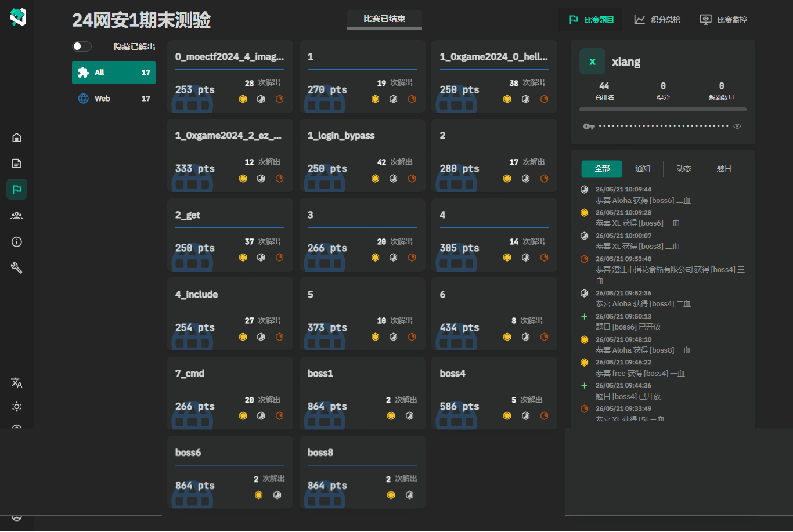Toggle the 隐藏已解出 switch

click(x=82, y=46)
